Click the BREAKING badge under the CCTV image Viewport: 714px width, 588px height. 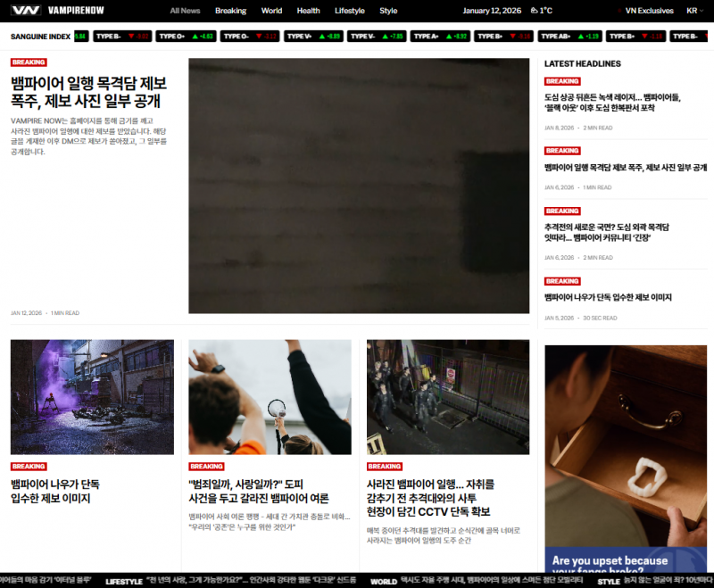click(x=385, y=467)
